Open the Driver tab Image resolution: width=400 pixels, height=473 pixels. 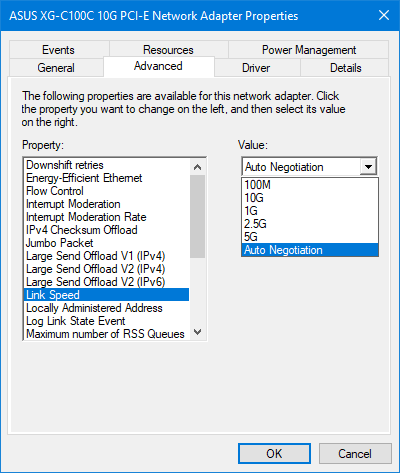tap(256, 68)
